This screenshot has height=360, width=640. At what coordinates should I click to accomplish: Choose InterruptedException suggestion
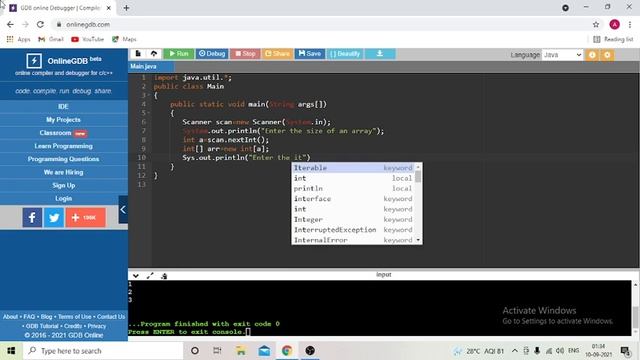click(353, 230)
